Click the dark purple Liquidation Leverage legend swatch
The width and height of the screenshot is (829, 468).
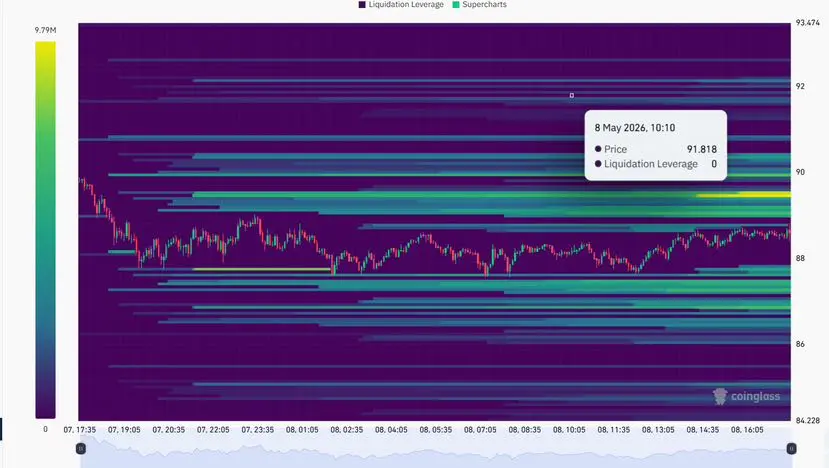coord(362,4)
